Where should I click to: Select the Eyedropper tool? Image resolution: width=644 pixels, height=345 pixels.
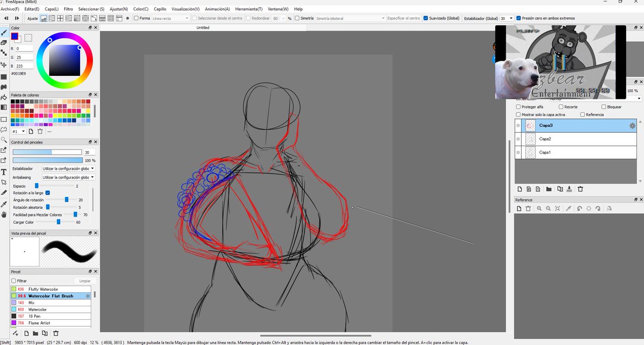pos(4,204)
